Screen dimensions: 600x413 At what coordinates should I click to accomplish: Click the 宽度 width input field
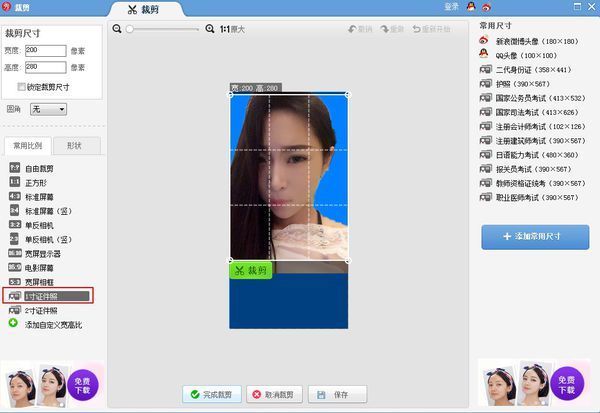tap(47, 48)
